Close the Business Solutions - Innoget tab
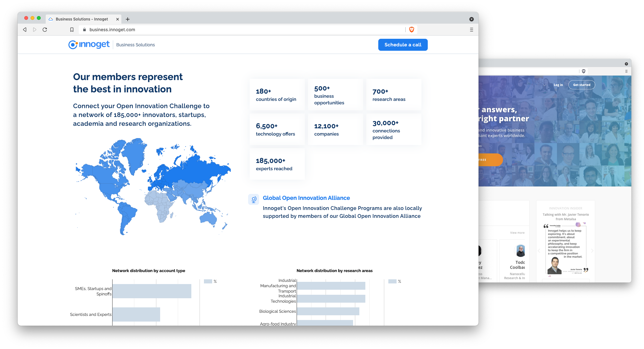The width and height of the screenshot is (644, 349). point(118,19)
